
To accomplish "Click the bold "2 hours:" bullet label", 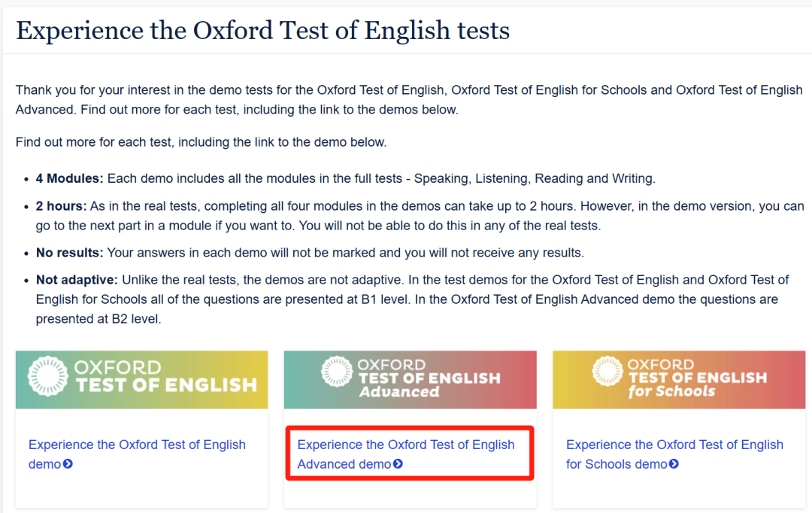I will pos(62,206).
